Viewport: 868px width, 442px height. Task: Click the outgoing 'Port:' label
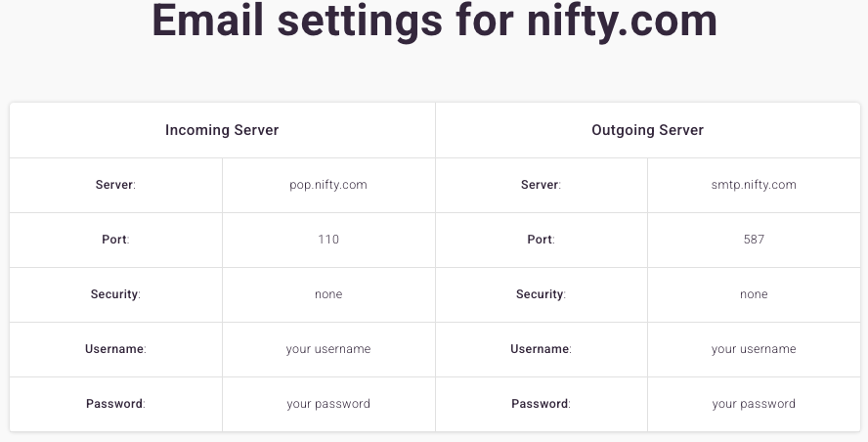[541, 240]
